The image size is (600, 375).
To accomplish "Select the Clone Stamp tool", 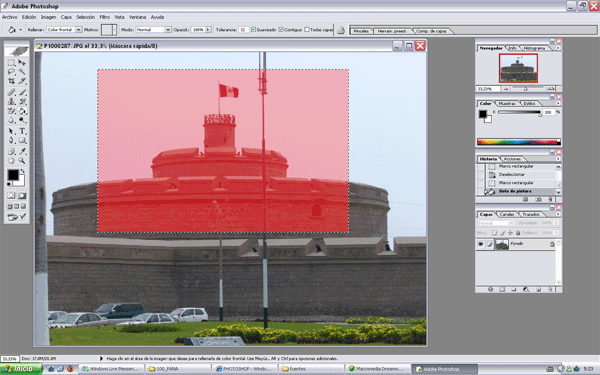I will point(11,101).
